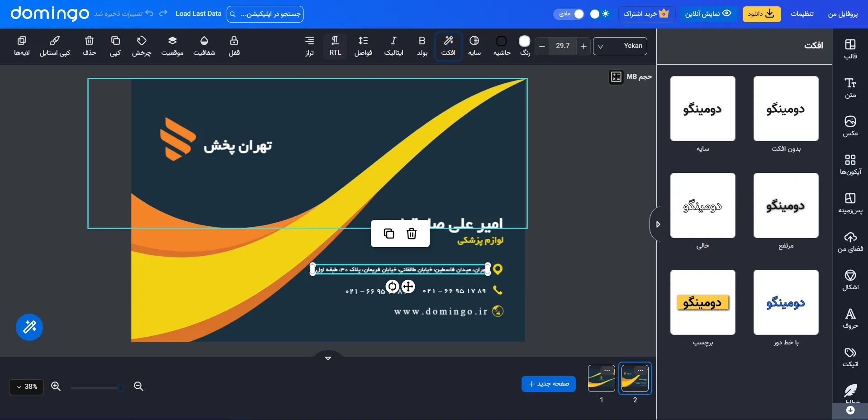Click the Buy Subscription (خرید اشتراک) button

646,14
